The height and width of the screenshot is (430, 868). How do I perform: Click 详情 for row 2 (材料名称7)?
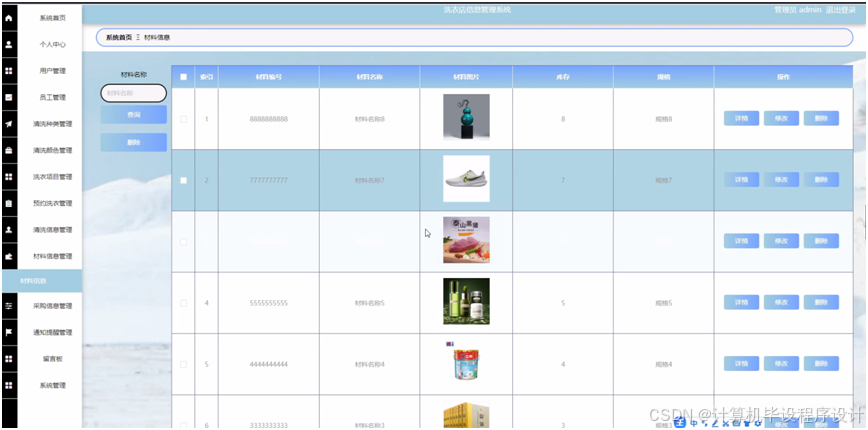pyautogui.click(x=741, y=180)
